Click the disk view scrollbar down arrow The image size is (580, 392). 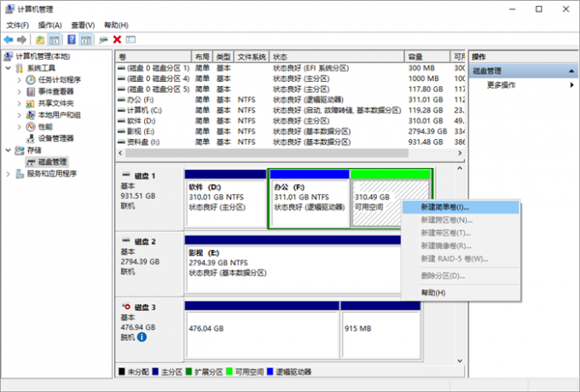(460, 360)
